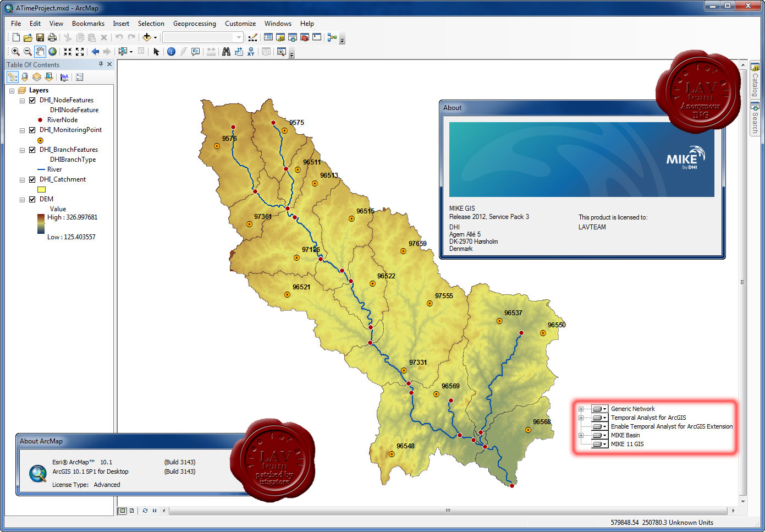
Task: Collapse the Layers data frame
Action: 12,91
